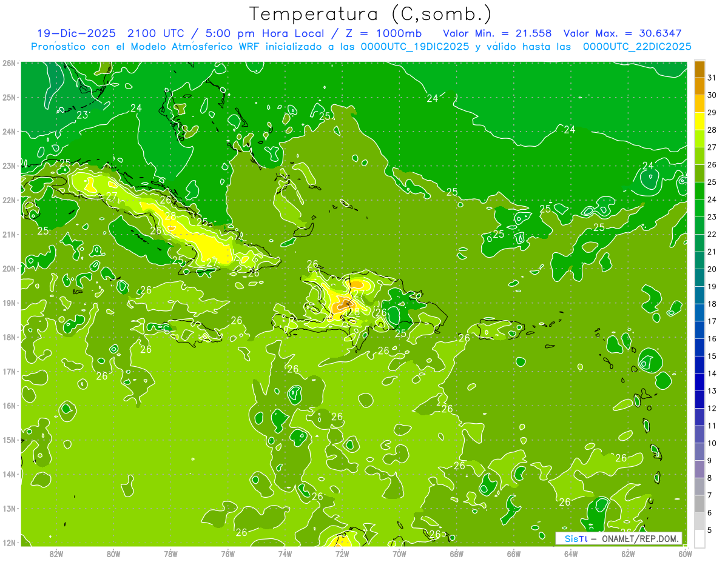Click the '30' label on the color scale
Viewport: 728px width, 562px height.
pos(712,95)
